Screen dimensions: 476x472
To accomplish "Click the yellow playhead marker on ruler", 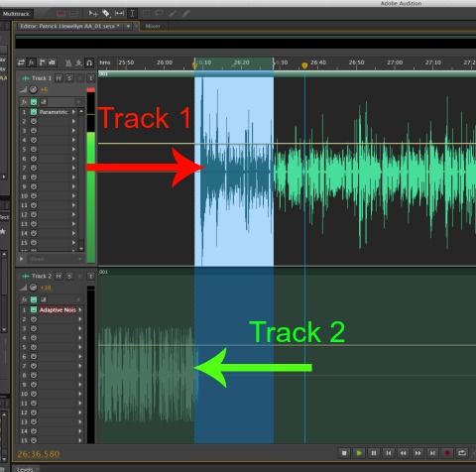I will (304, 65).
